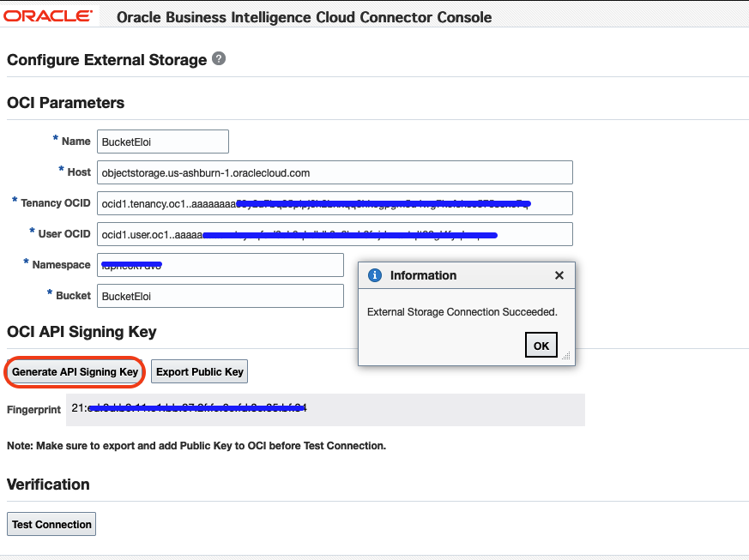Focus the Name input field
This screenshot has width=749, height=560.
[x=163, y=142]
